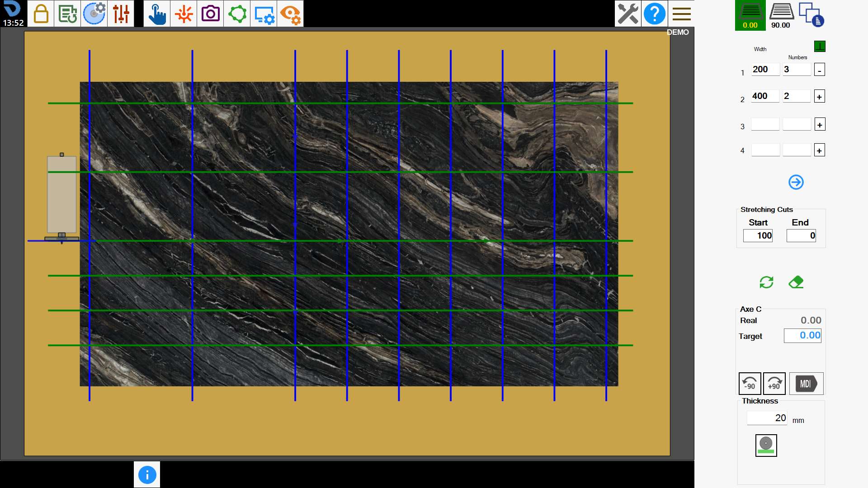
Task: Open the wrench and screwdriver tools
Action: [628, 14]
